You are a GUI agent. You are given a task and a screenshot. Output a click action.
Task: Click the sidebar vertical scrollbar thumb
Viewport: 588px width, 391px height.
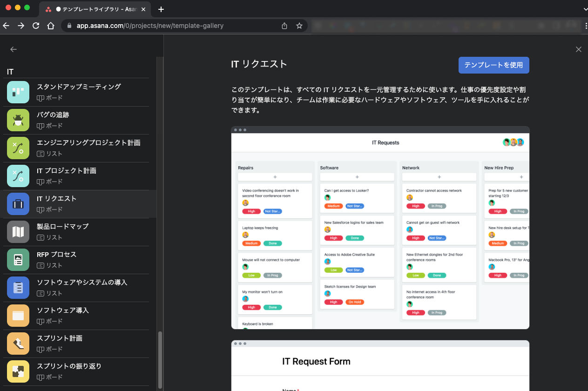point(160,359)
